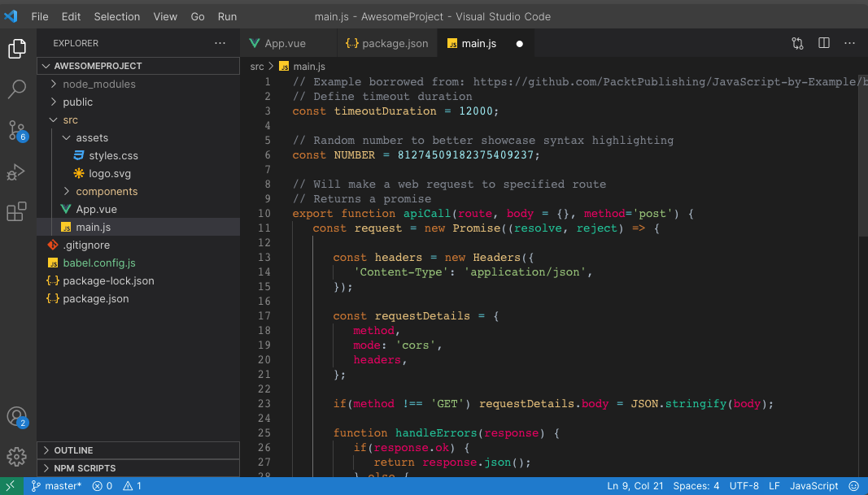Image resolution: width=868 pixels, height=495 pixels.
Task: Open the Selection menu
Action: coord(117,16)
